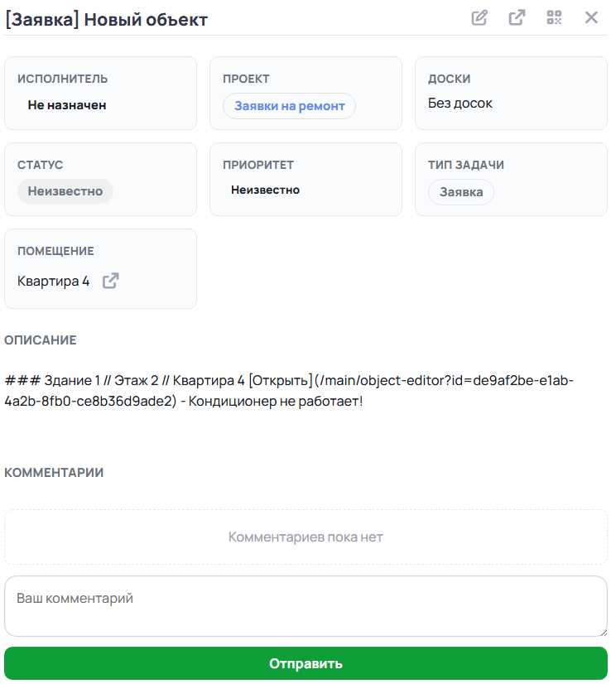The image size is (616, 684).
Task: Click the Заявки на ремонт project chip
Action: click(x=289, y=106)
